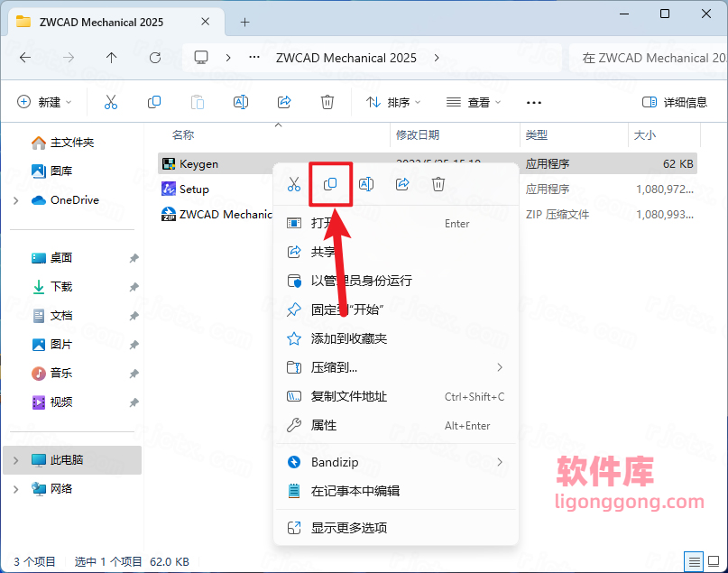Expand the 压缩到... submenu
The width and height of the screenshot is (728, 573).
[500, 368]
